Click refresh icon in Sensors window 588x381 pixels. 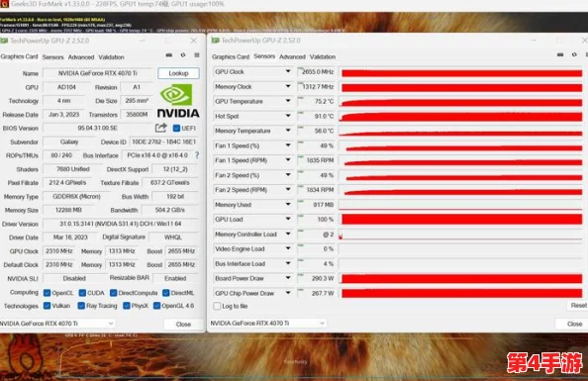click(x=574, y=54)
